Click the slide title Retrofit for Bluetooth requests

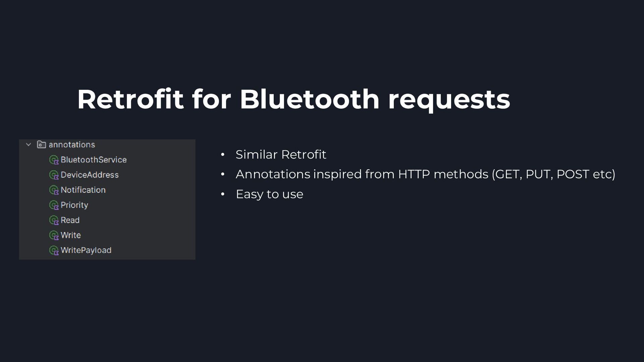point(293,100)
